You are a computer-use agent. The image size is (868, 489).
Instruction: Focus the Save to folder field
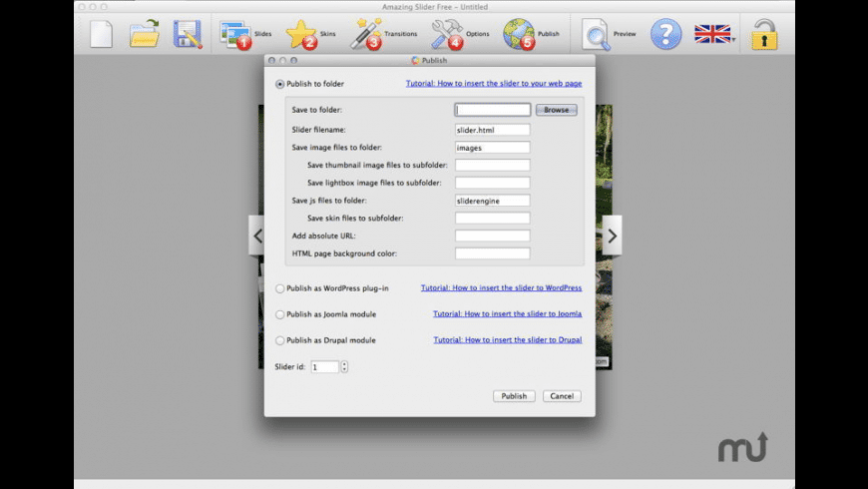coord(493,110)
